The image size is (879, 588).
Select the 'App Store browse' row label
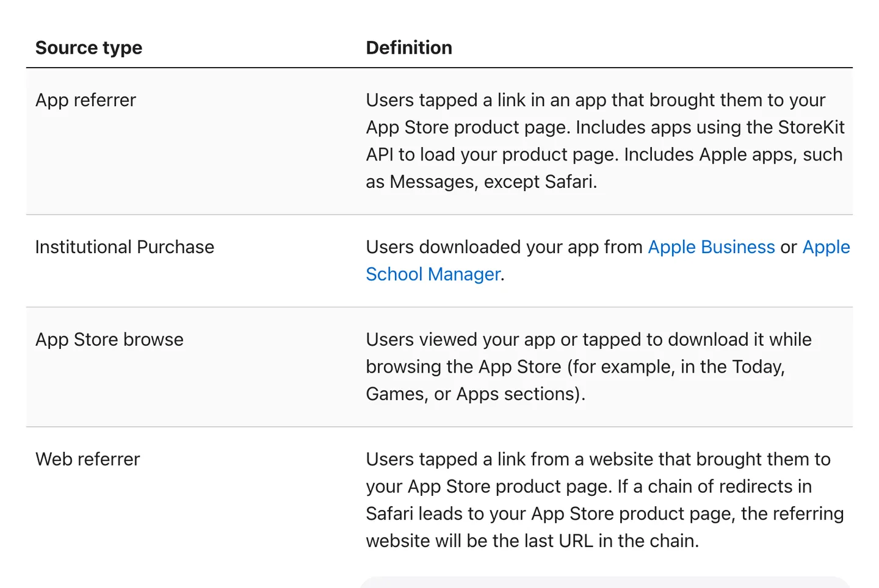pyautogui.click(x=109, y=339)
